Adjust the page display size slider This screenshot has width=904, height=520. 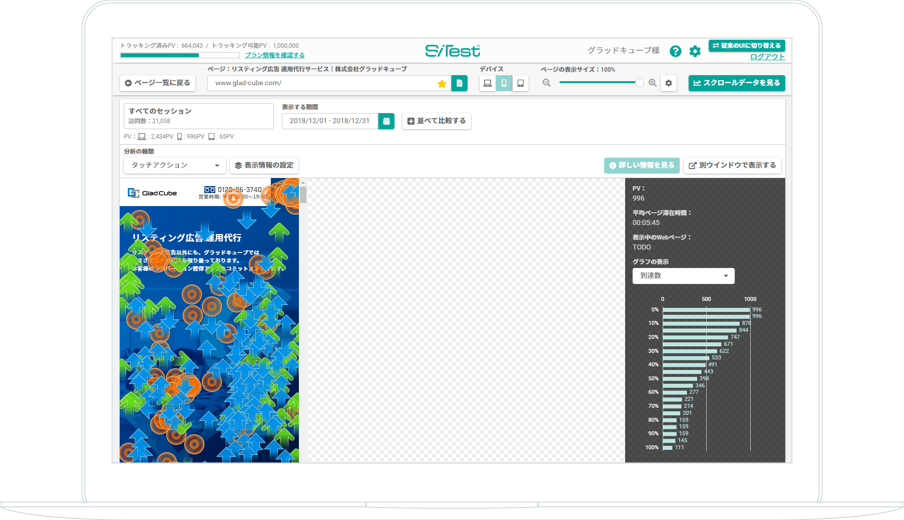click(600, 82)
